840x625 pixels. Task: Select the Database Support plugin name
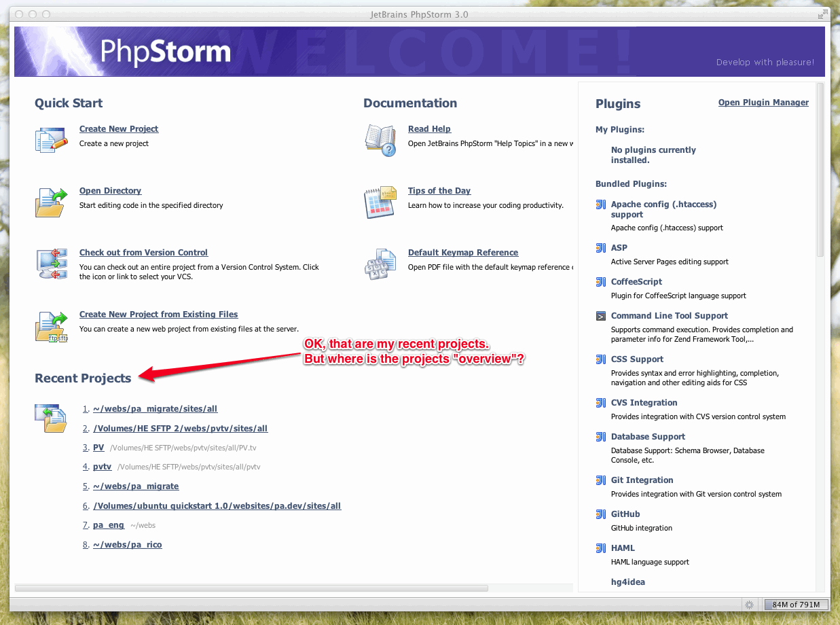point(648,437)
